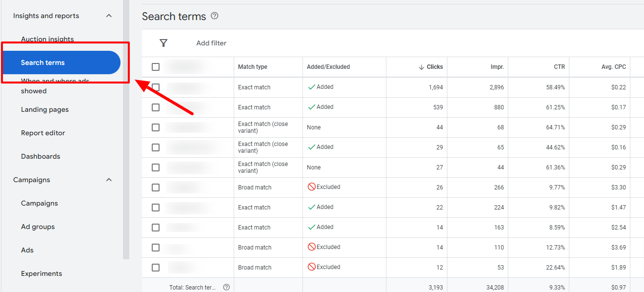Click the Search terms page heading
This screenshot has width=644, height=292.
(x=174, y=16)
